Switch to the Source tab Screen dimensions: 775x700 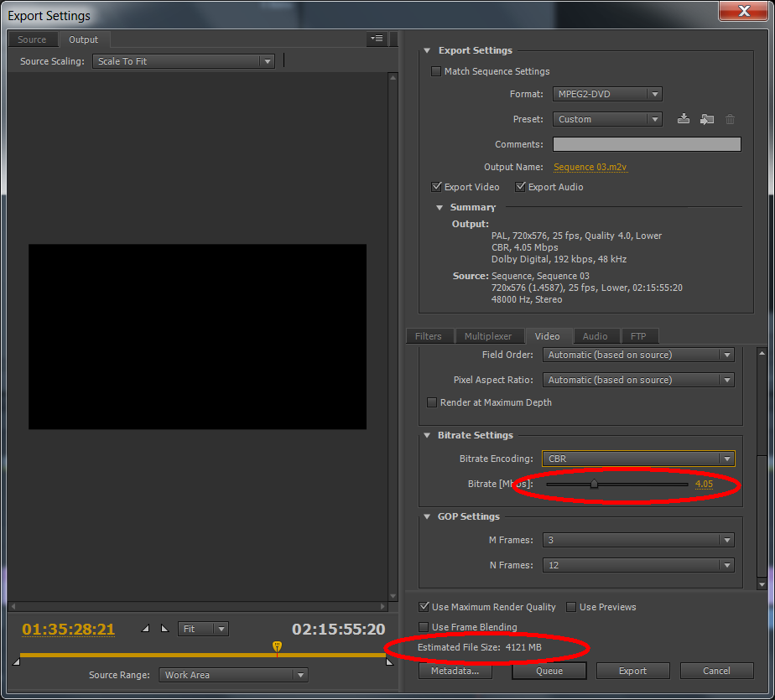coord(32,39)
